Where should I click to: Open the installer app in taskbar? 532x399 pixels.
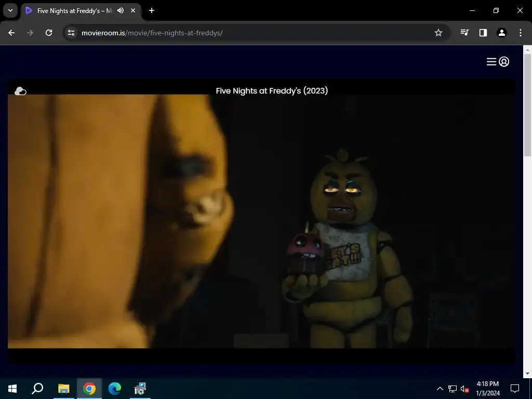140,389
